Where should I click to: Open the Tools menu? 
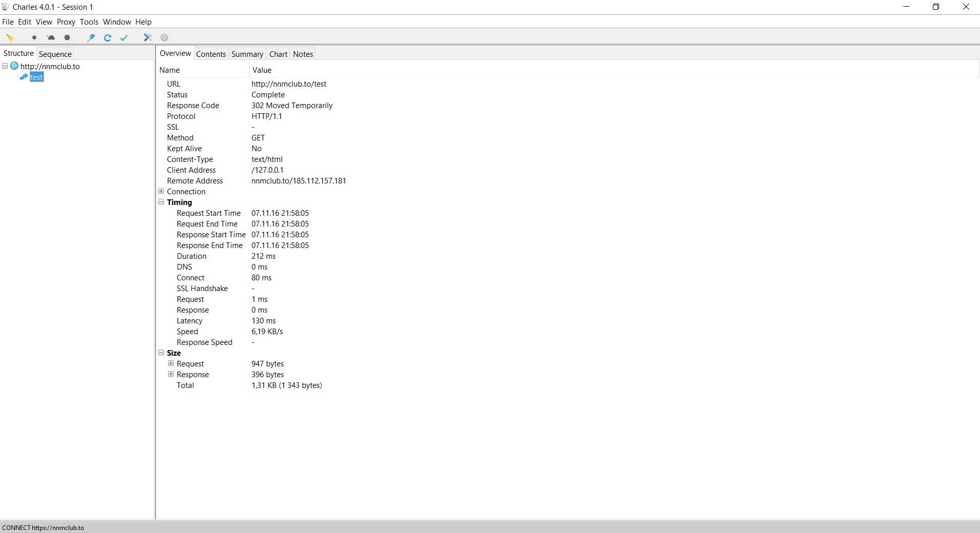click(89, 22)
